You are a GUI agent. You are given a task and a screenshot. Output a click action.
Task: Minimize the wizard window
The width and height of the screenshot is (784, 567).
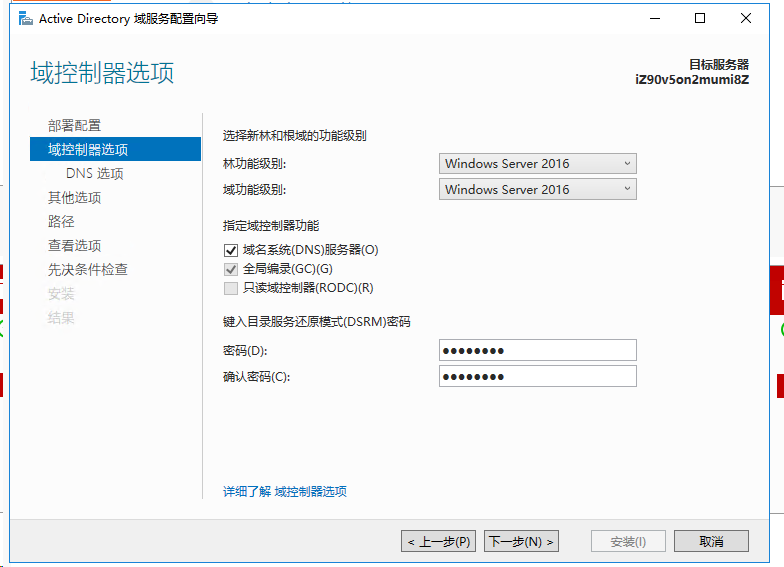(x=655, y=18)
